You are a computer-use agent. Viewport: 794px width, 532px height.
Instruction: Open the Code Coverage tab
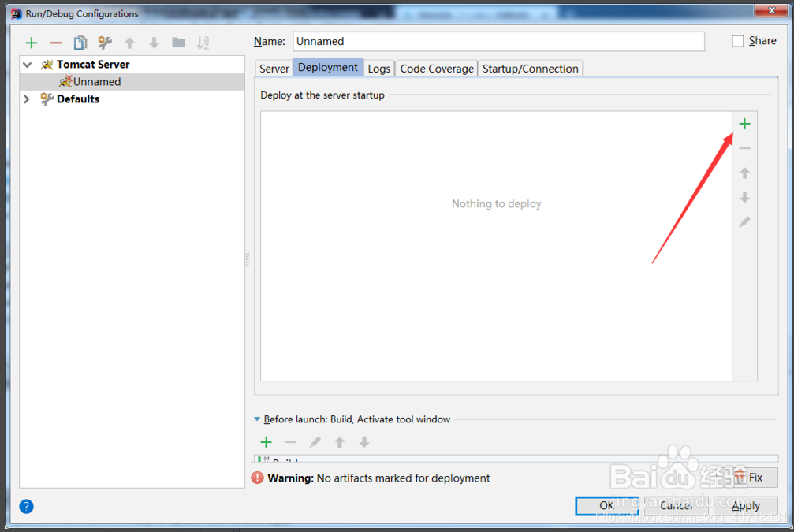437,69
